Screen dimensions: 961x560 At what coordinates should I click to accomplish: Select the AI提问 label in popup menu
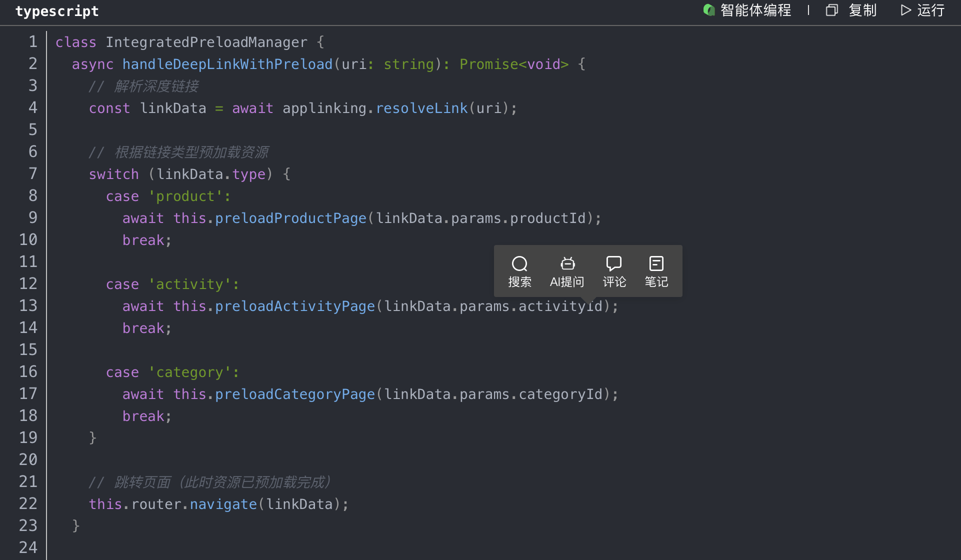pyautogui.click(x=567, y=282)
